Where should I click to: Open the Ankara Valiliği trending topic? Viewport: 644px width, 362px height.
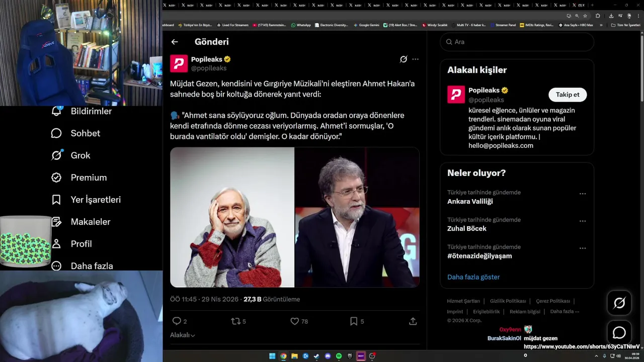pos(470,202)
